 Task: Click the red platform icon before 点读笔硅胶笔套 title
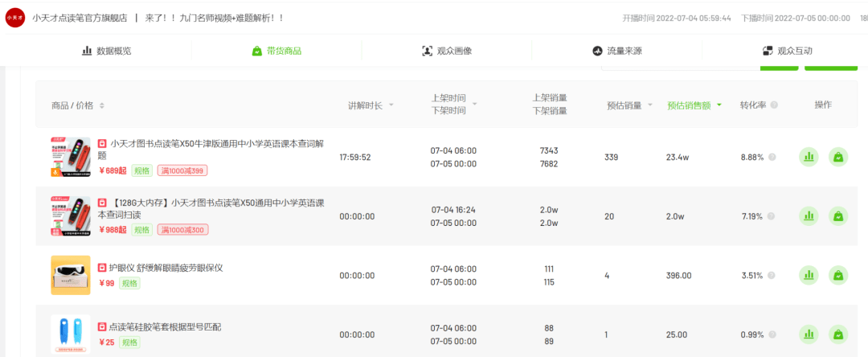click(x=102, y=327)
